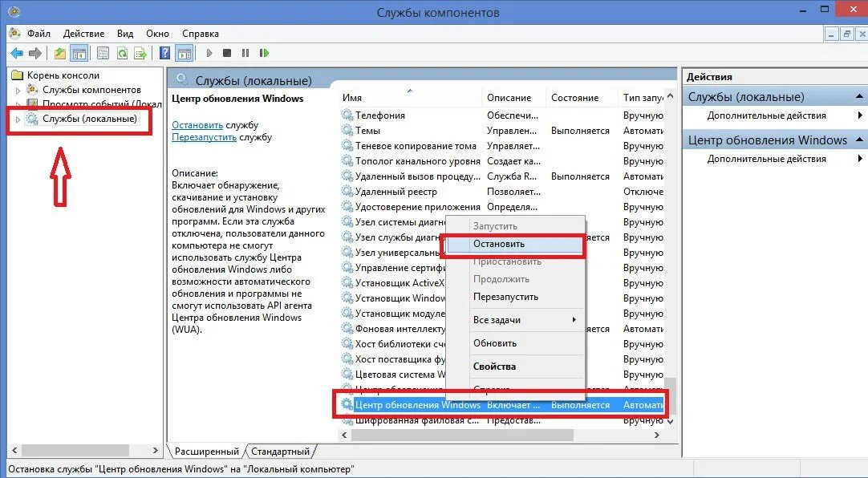The image size is (868, 478).
Task: Select Службы (локальные) in the console tree
Action: point(90,119)
